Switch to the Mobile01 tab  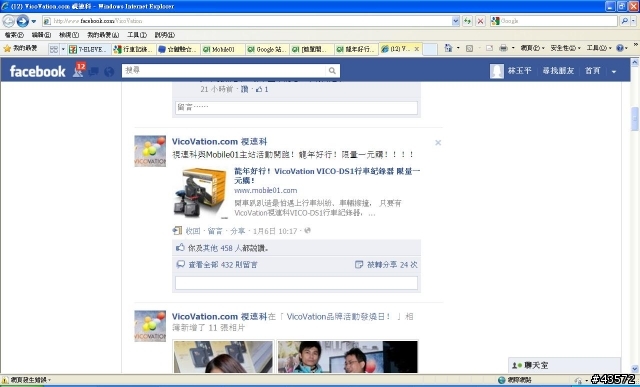coord(223,49)
